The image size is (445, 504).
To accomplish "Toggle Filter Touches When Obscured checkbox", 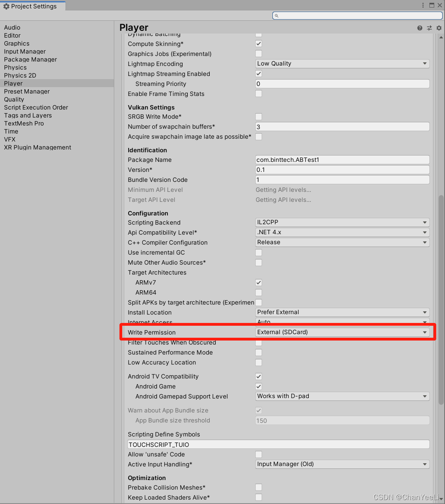I will [x=259, y=343].
